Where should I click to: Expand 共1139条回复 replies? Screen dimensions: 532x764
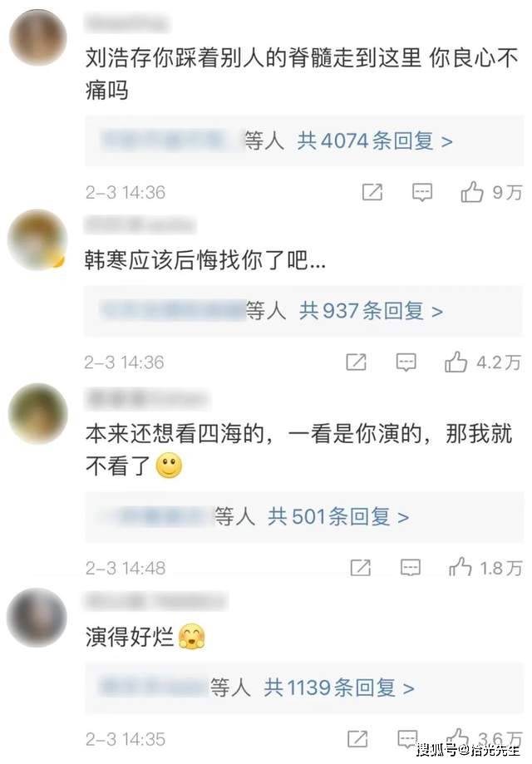339,688
